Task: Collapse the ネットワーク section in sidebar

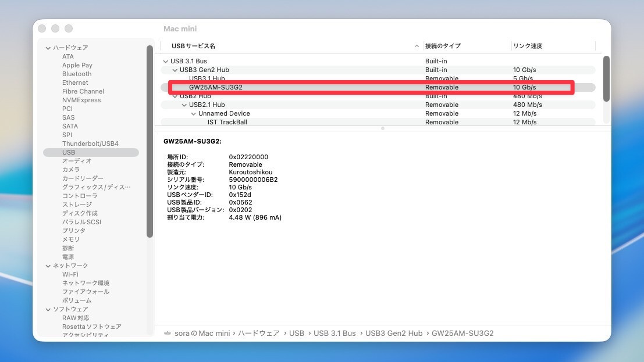Action: click(48, 266)
